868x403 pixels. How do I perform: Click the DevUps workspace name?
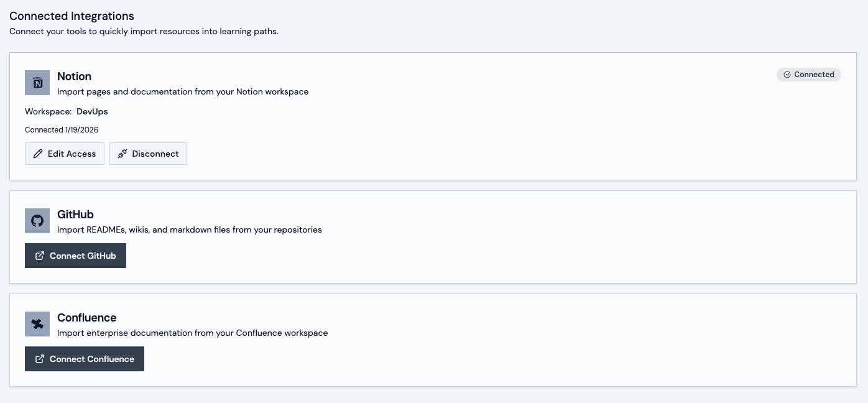click(x=92, y=112)
